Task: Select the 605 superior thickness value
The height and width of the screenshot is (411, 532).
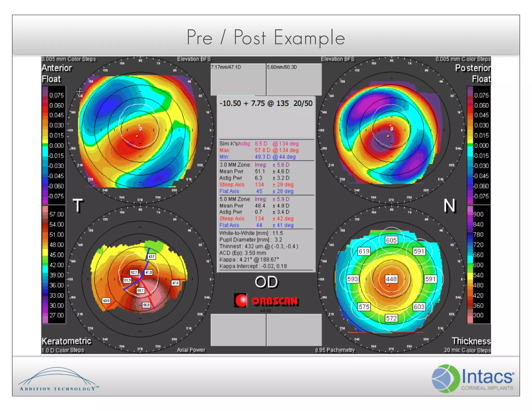Action: coord(391,240)
